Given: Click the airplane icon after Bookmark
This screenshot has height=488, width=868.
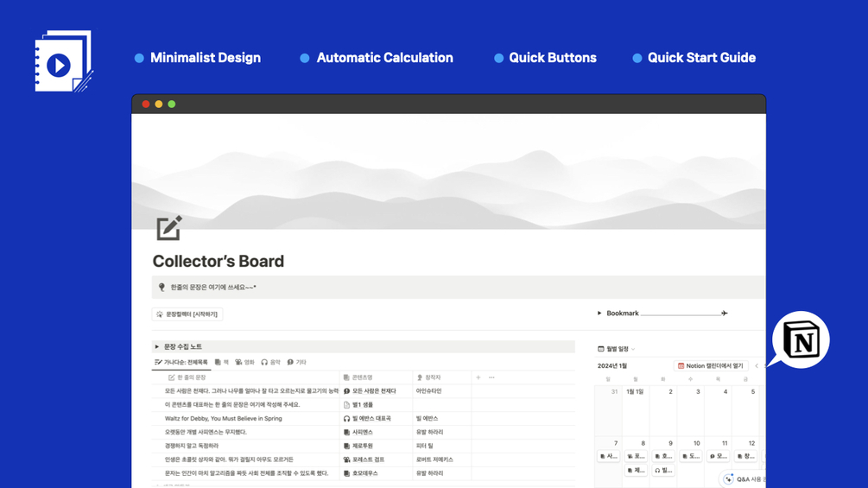Looking at the screenshot, I should point(724,314).
